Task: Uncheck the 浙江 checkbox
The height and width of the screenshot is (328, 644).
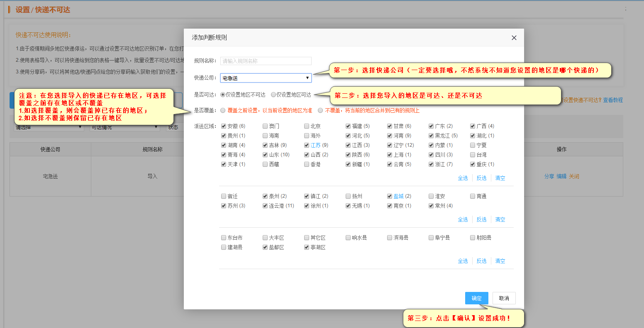Action: click(x=431, y=164)
